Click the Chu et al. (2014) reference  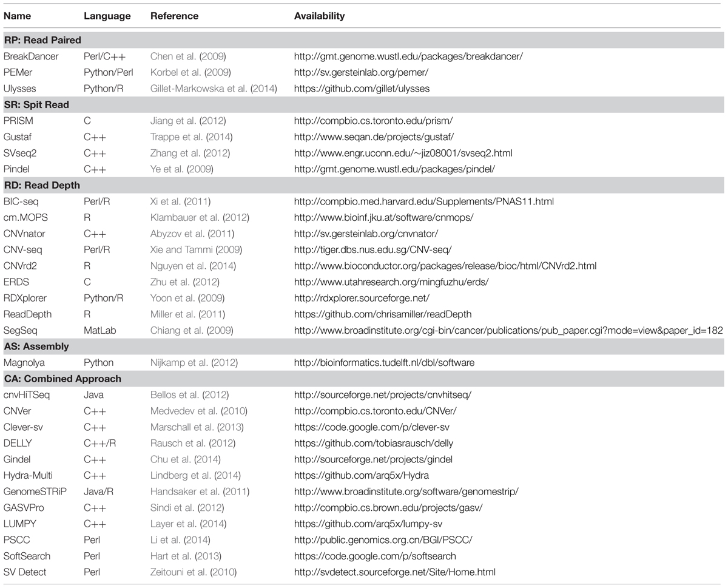click(186, 459)
